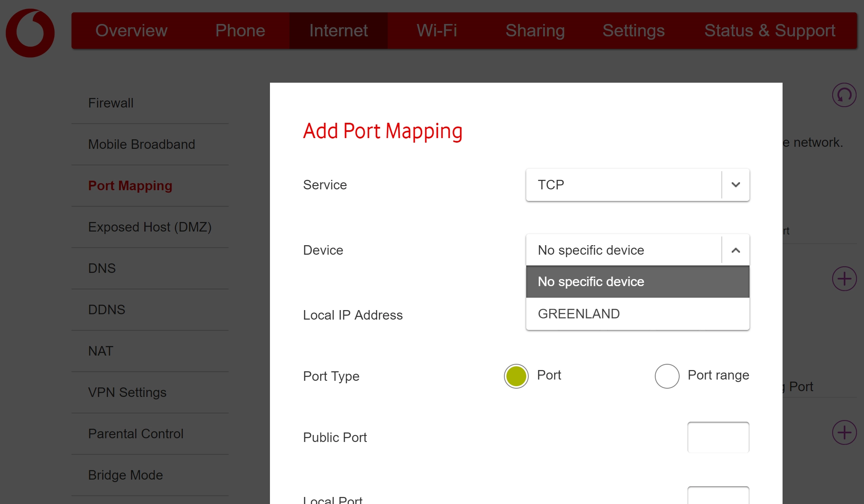Navigate to Parental Control

(136, 433)
